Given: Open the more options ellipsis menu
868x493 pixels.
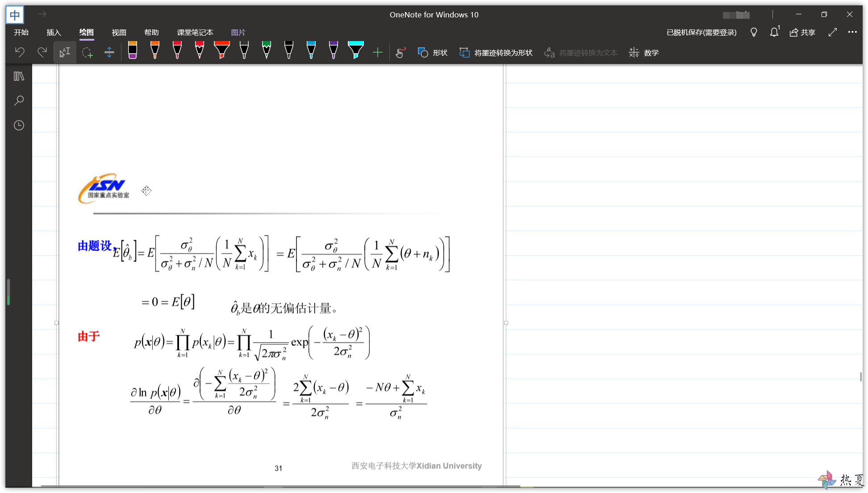Looking at the screenshot, I should point(852,32).
